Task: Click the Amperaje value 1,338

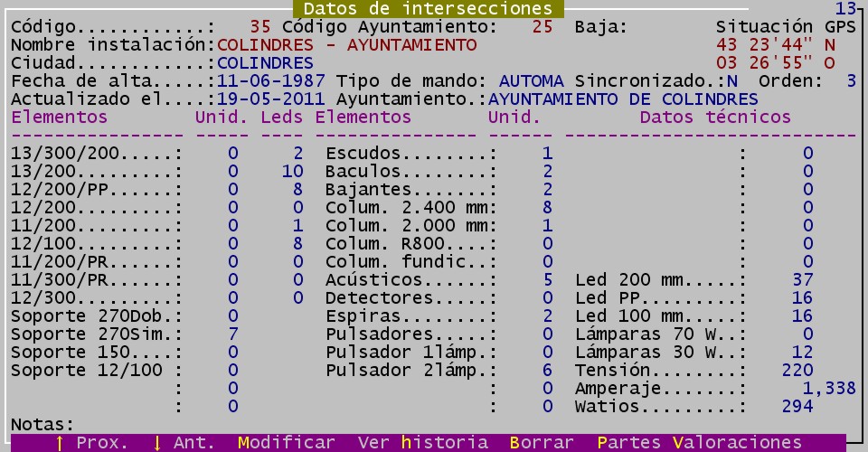Action: 829,388
